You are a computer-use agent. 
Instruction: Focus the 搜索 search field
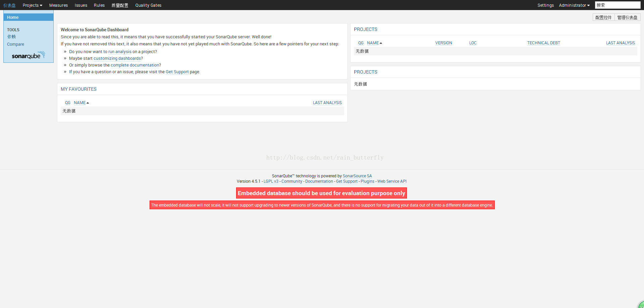click(x=618, y=5)
